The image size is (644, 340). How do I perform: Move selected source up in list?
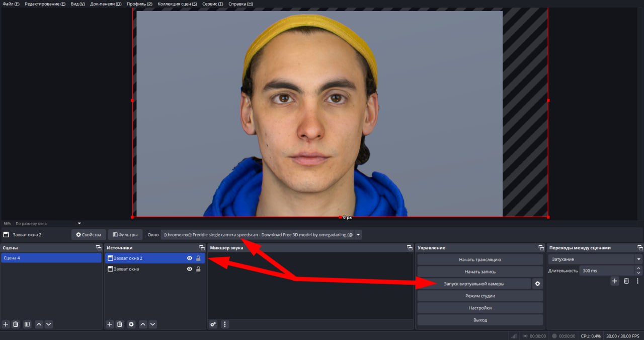pos(143,324)
